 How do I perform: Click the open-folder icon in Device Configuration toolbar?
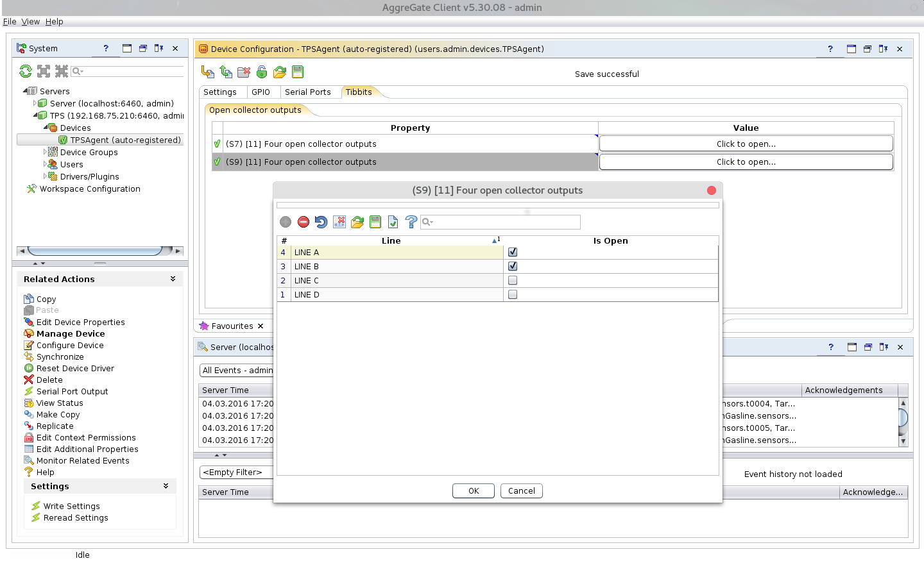pyautogui.click(x=280, y=72)
